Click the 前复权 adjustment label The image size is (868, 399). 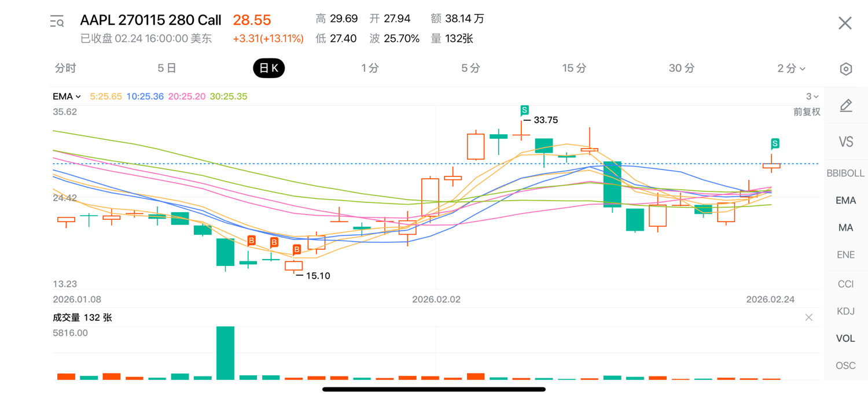tap(807, 112)
